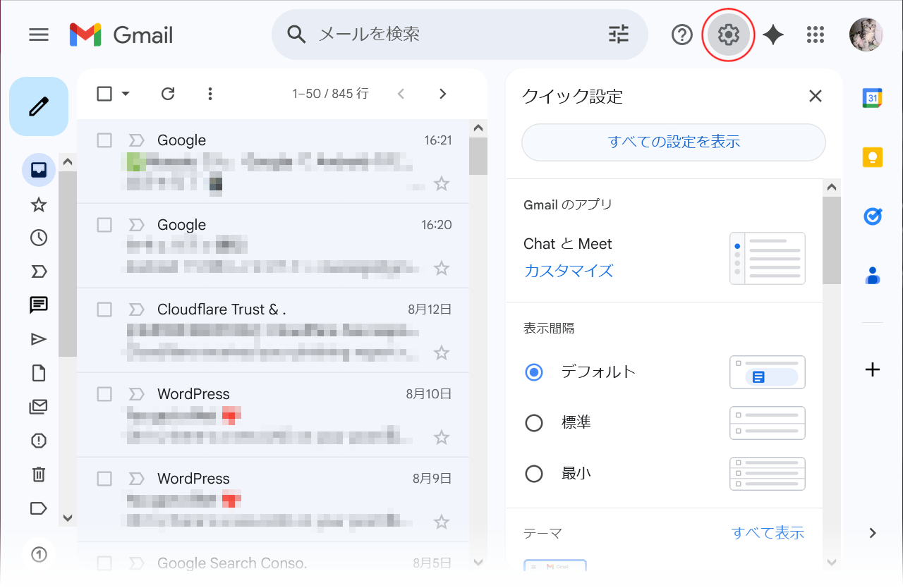Check the 8月9日 WordPress email checkbox

[104, 479]
